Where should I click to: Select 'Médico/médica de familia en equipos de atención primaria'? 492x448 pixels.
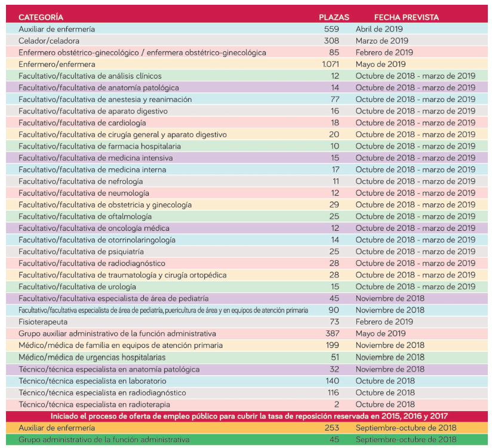(121, 345)
